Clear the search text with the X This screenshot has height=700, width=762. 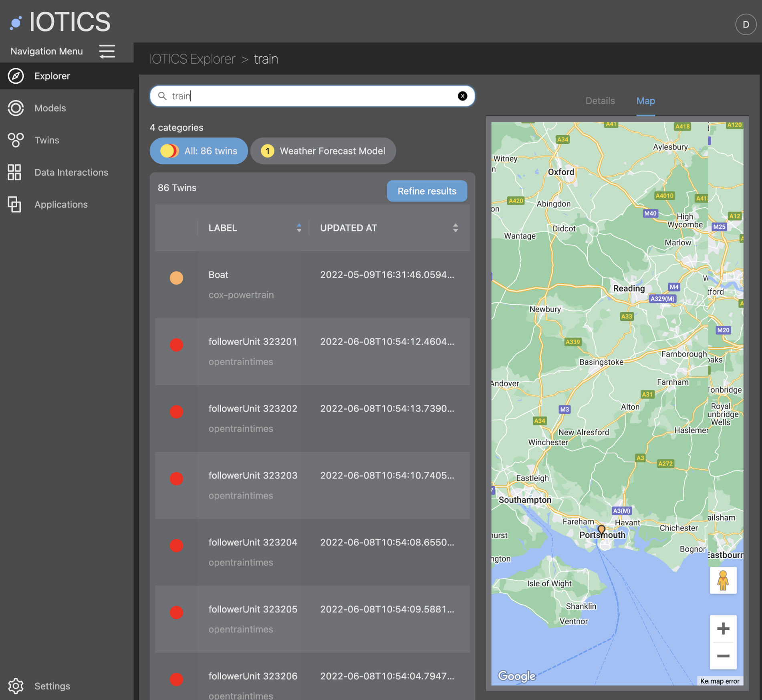462,96
